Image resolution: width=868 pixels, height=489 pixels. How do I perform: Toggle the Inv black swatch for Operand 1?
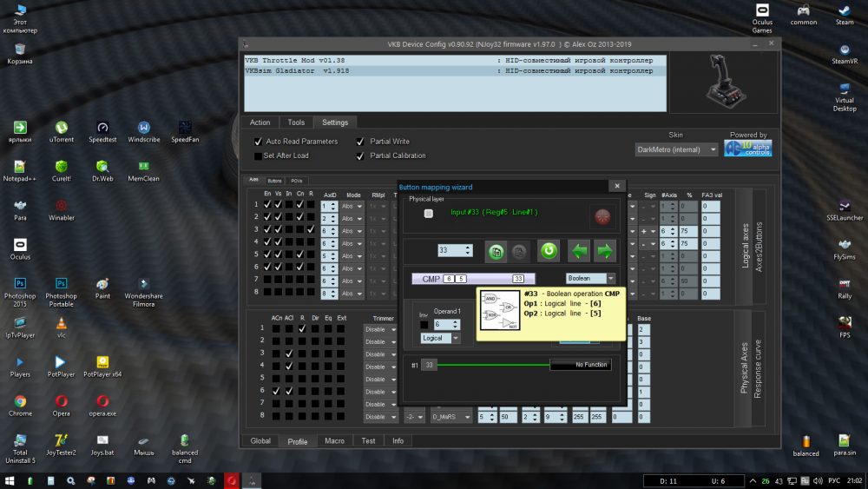click(424, 325)
